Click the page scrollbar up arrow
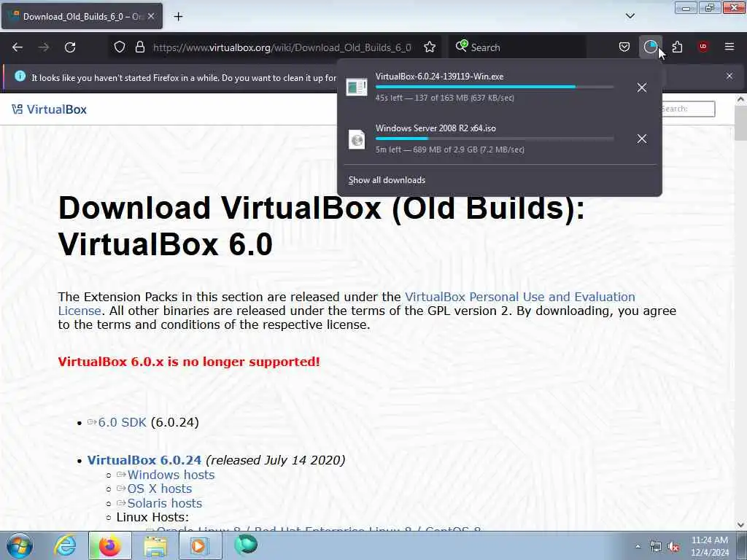Screen dimensions: 747x560 (x=740, y=99)
